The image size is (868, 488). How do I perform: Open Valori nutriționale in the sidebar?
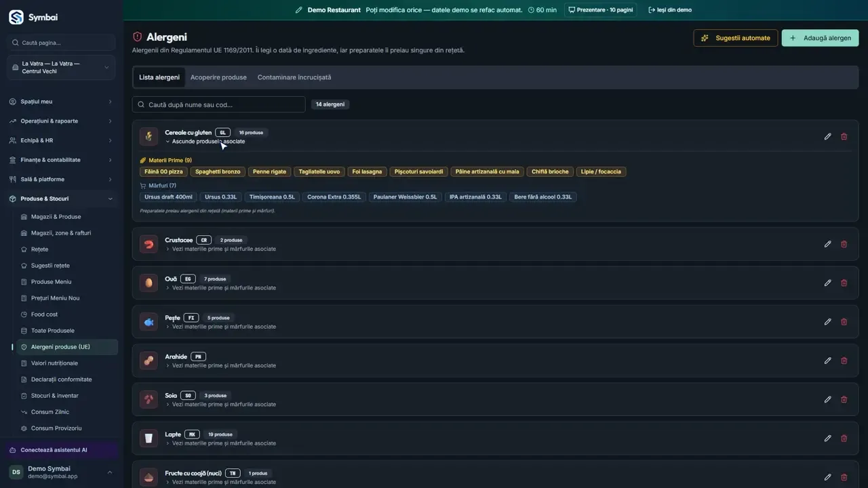click(54, 363)
